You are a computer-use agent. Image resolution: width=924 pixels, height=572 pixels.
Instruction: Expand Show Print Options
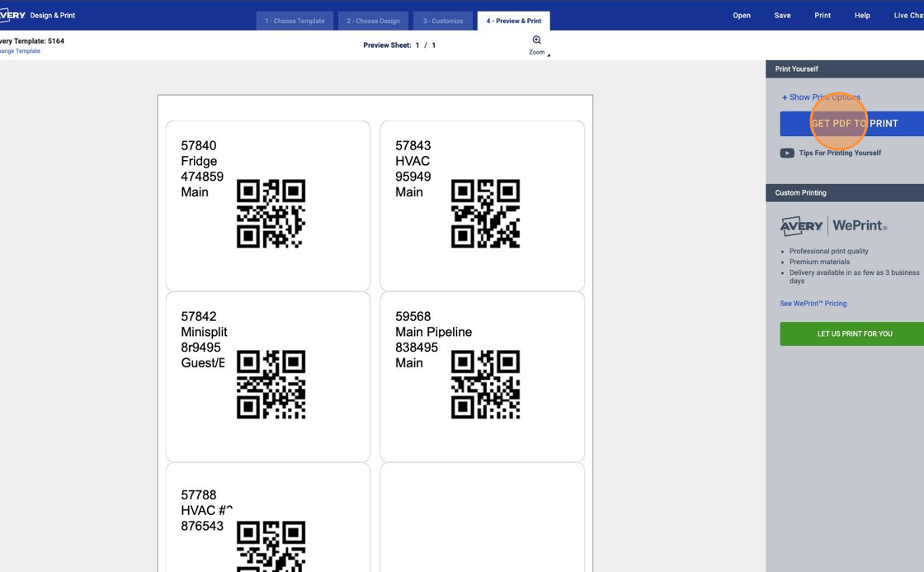821,97
